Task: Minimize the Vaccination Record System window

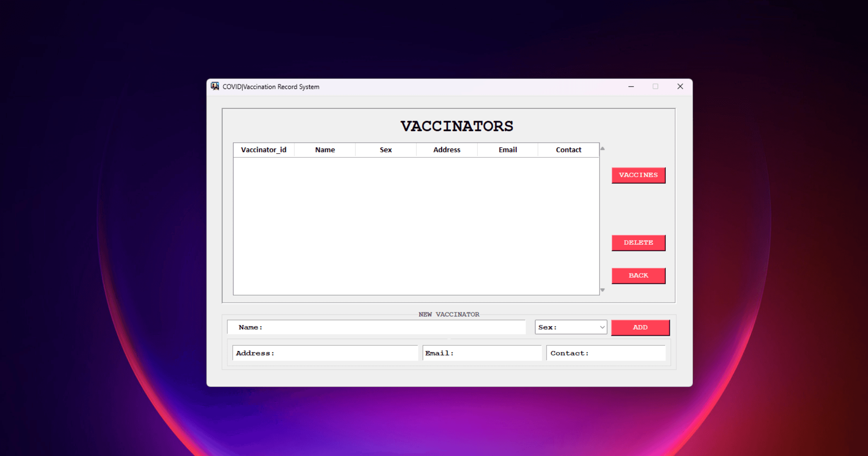Action: click(631, 87)
